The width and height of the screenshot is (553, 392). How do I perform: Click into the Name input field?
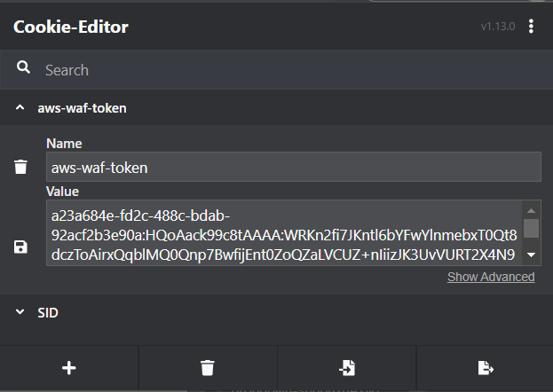tap(294, 167)
